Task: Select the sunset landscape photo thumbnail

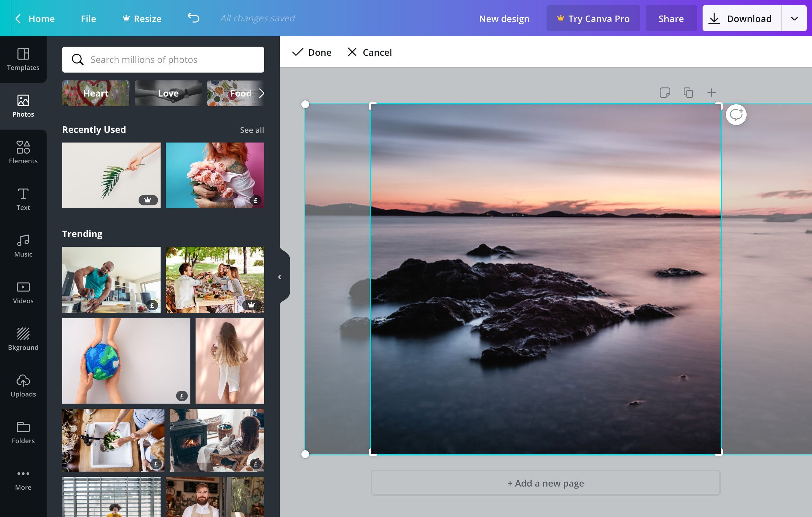Action: coord(545,278)
